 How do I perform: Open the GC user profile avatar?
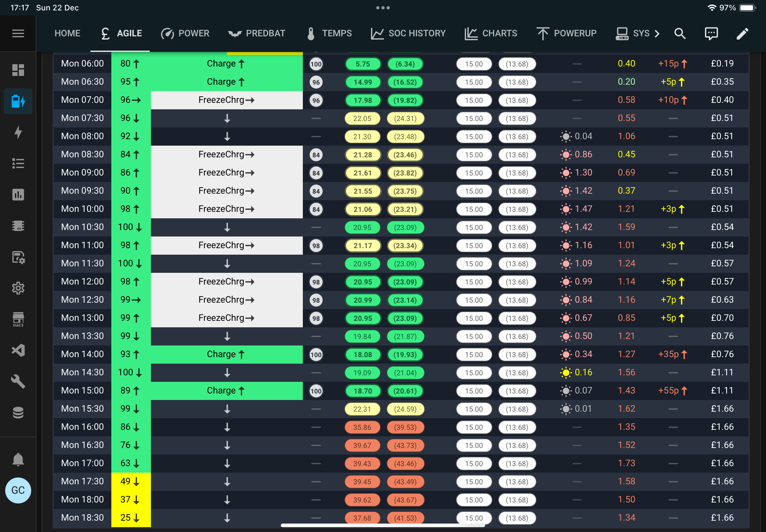tap(18, 490)
